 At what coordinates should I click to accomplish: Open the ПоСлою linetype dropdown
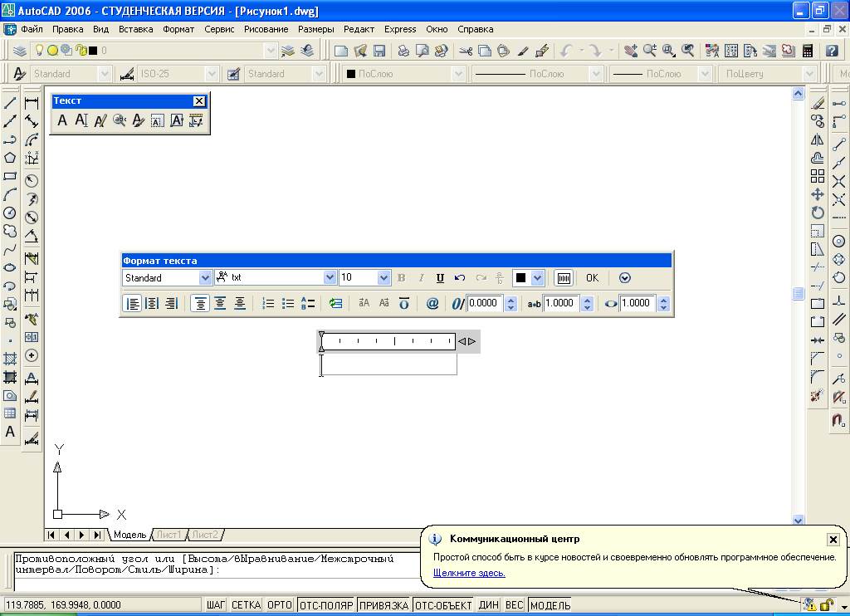(x=596, y=74)
